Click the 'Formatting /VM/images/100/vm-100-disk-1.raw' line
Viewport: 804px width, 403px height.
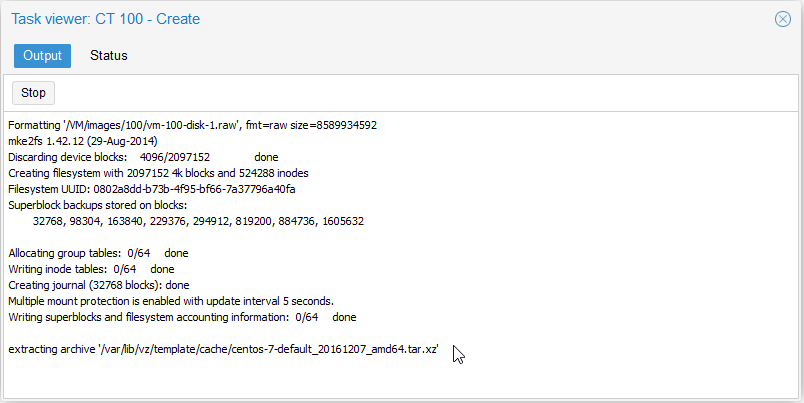coord(193,125)
